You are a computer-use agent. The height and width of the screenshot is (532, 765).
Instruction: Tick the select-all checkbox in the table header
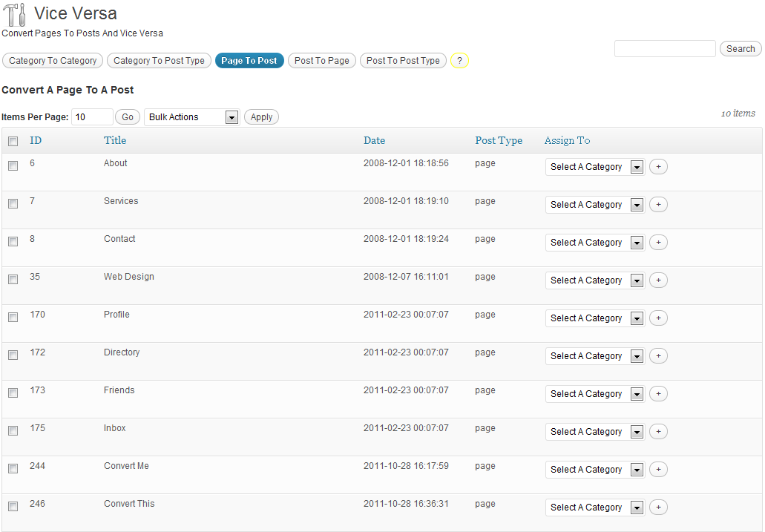click(13, 141)
